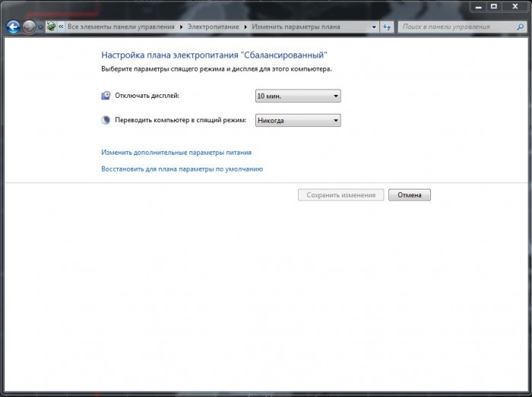Viewport: 532px width, 397px height.
Task: Go to 'Электропитание' breadcrumb
Action: (213, 27)
